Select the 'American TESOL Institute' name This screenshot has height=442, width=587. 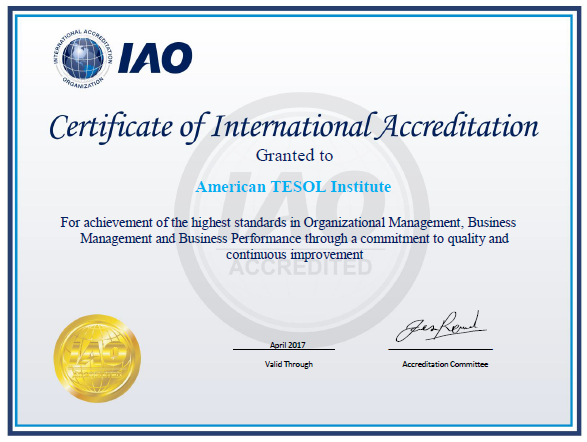tap(293, 187)
